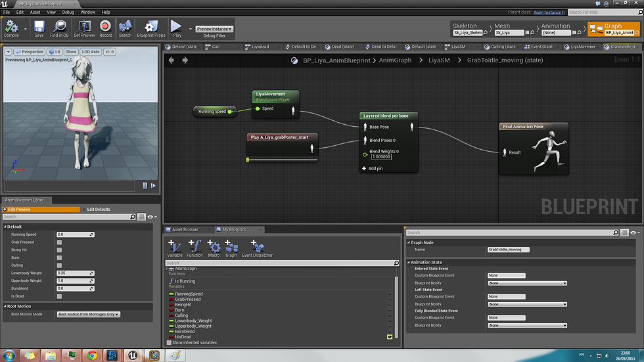Navigate forward in graph history

[185, 60]
